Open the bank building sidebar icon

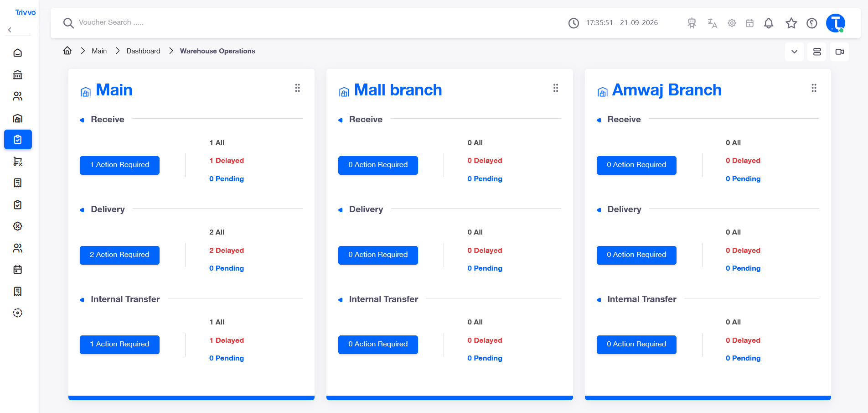(18, 74)
